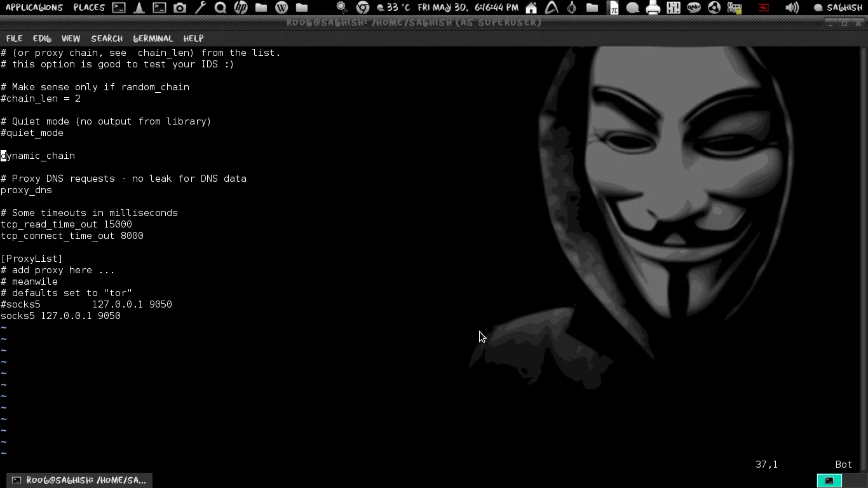Open the Places menu
Viewport: 868px width, 488px height.
click(x=89, y=8)
